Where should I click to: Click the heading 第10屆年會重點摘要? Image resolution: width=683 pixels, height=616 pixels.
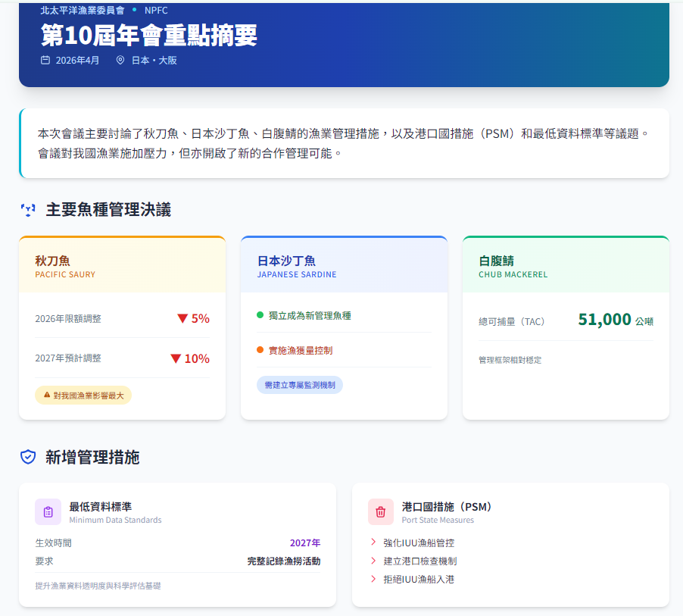click(149, 36)
